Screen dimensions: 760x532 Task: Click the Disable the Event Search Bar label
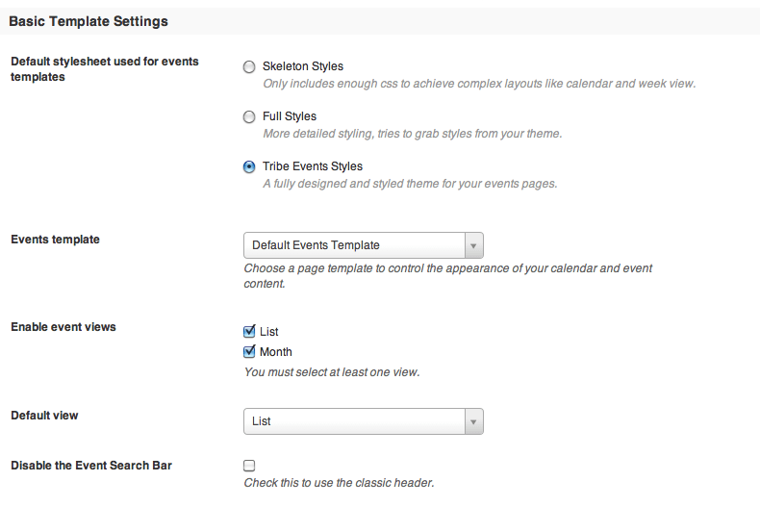click(x=91, y=466)
